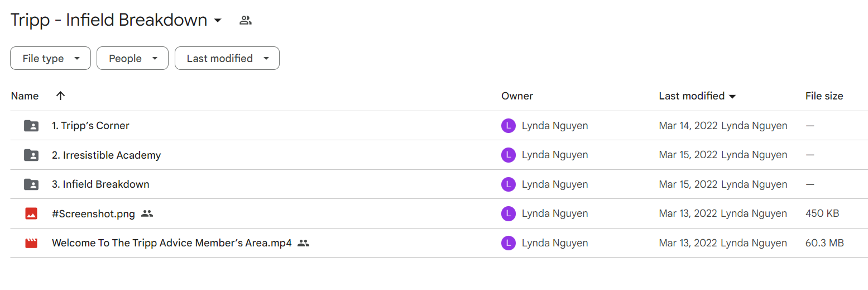Click Lynda Nguyen's avatar in the Tripp's Corner row
The image size is (868, 290).
tap(508, 126)
